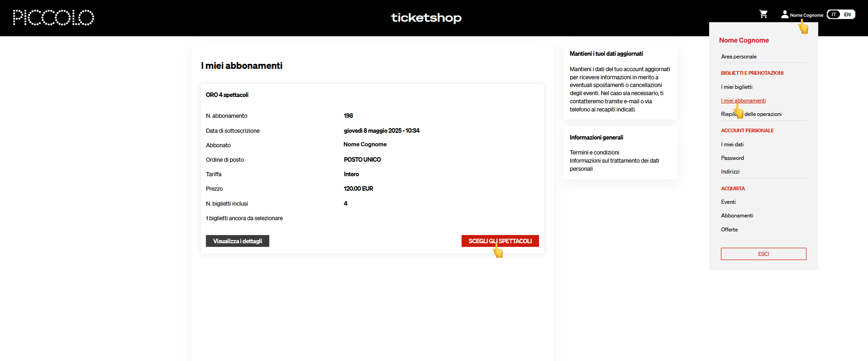Collapse the Nome Cognome account menu
Image resolution: width=868 pixels, height=361 pixels.
click(x=806, y=15)
